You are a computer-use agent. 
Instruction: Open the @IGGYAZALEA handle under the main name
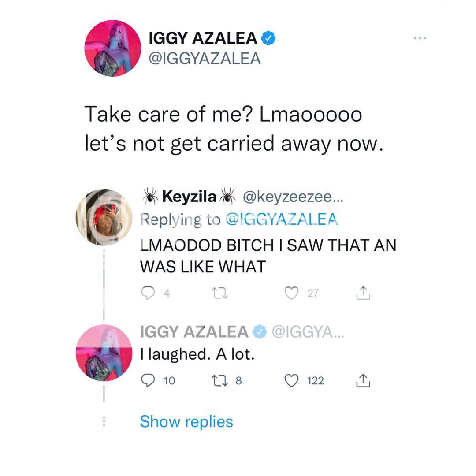[x=205, y=58]
